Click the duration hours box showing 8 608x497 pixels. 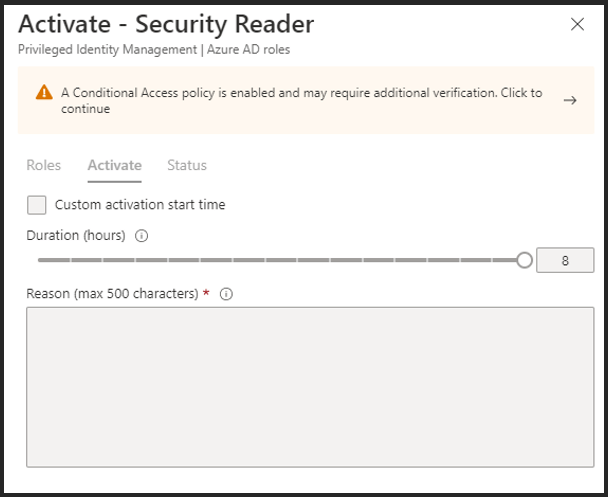click(x=565, y=261)
